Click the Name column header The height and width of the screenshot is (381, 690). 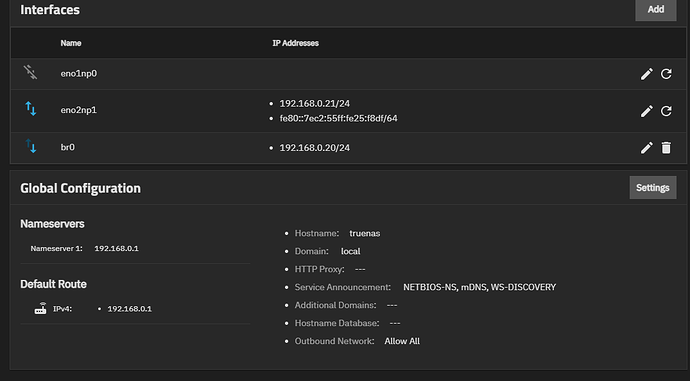(71, 43)
